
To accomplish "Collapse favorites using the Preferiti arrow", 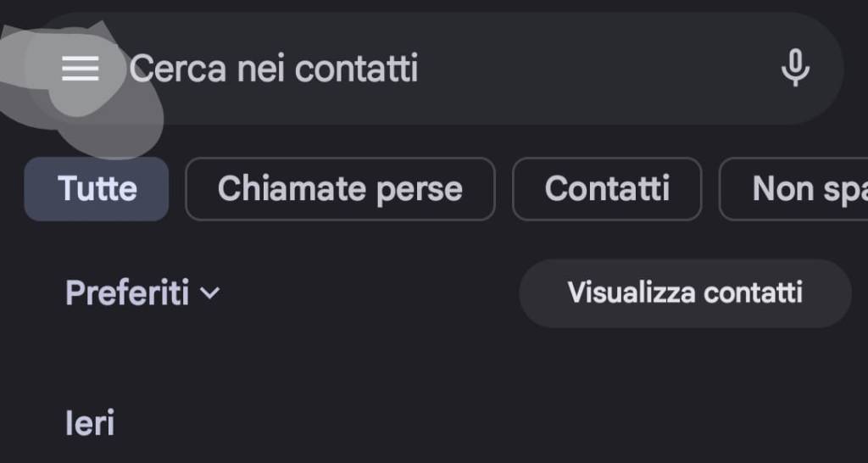I will 209,293.
